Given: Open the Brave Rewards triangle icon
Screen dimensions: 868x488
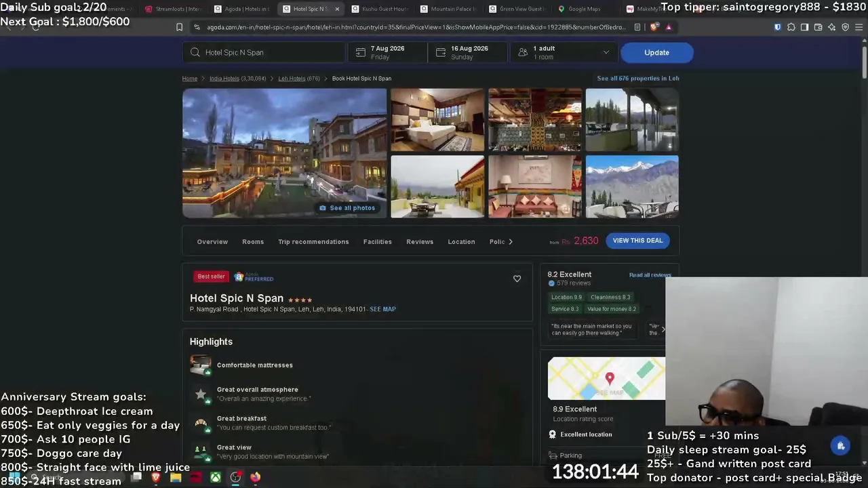Looking at the screenshot, I should pos(669,27).
